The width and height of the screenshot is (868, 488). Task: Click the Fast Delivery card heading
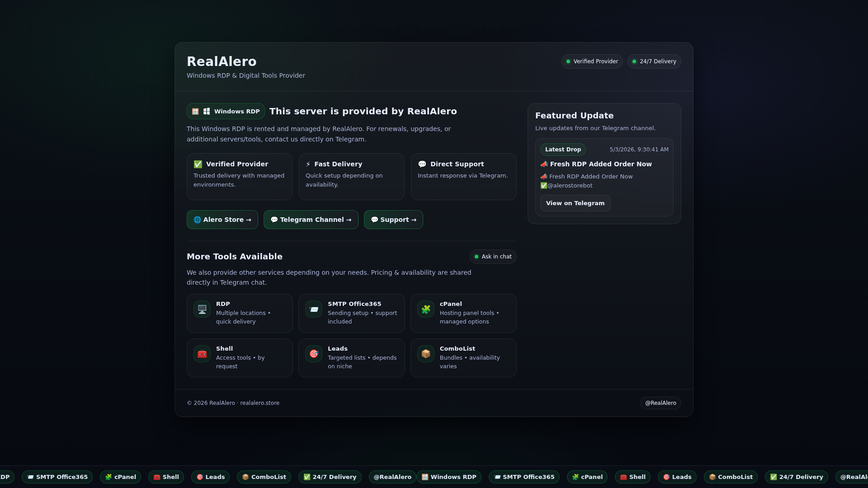pyautogui.click(x=338, y=164)
